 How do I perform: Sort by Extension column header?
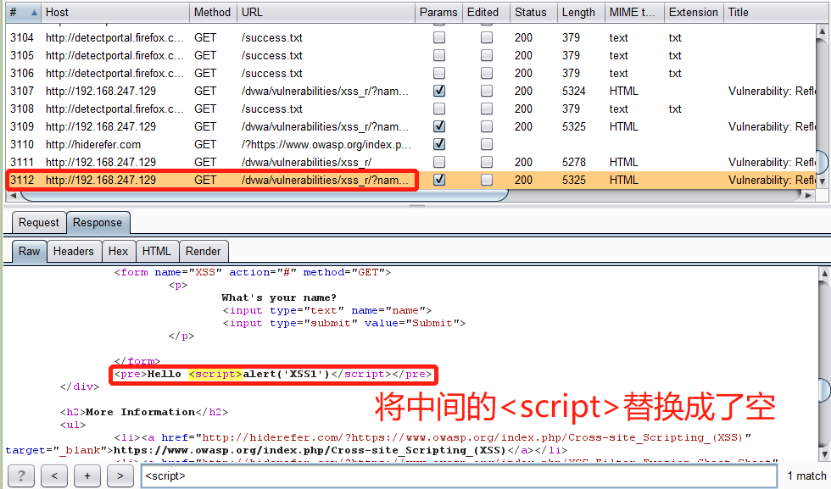(694, 12)
